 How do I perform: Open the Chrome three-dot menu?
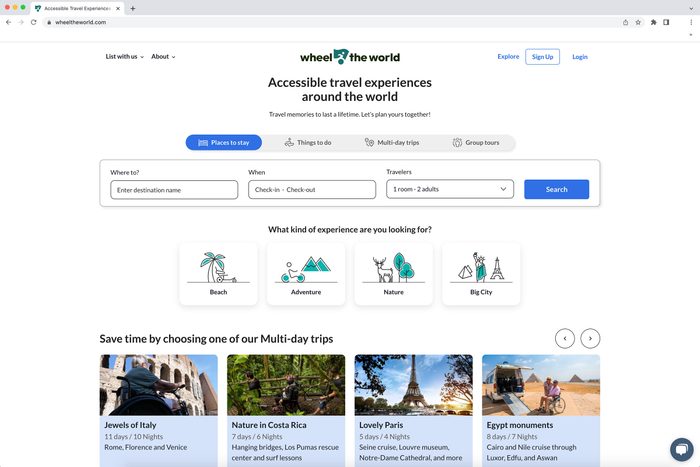point(691,22)
